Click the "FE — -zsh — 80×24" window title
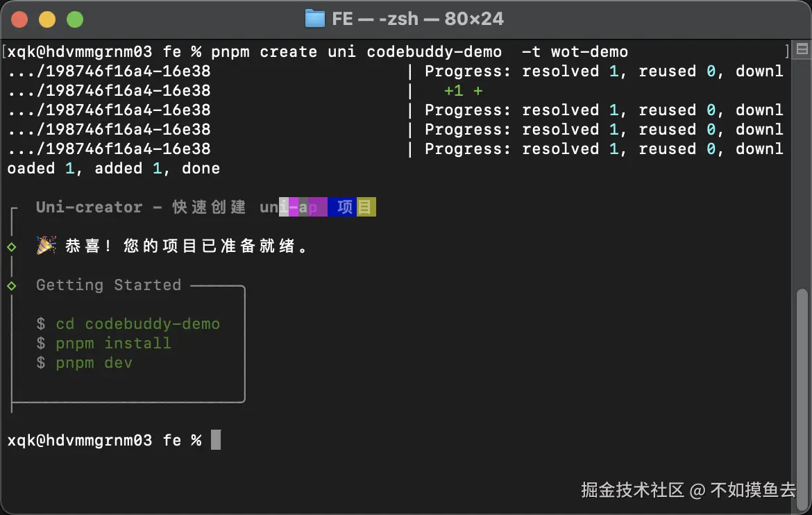This screenshot has height=515, width=812. 418,19
